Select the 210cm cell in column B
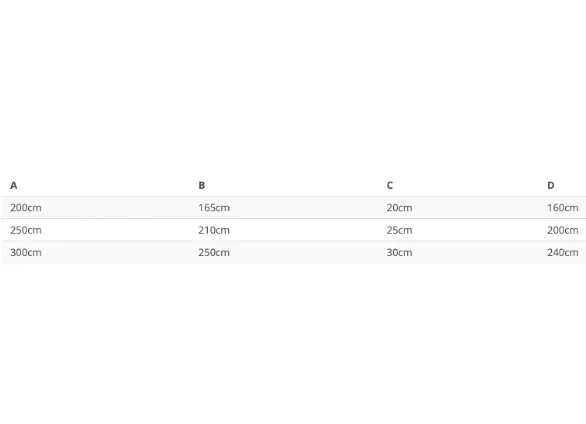The image size is (586, 424). [214, 230]
